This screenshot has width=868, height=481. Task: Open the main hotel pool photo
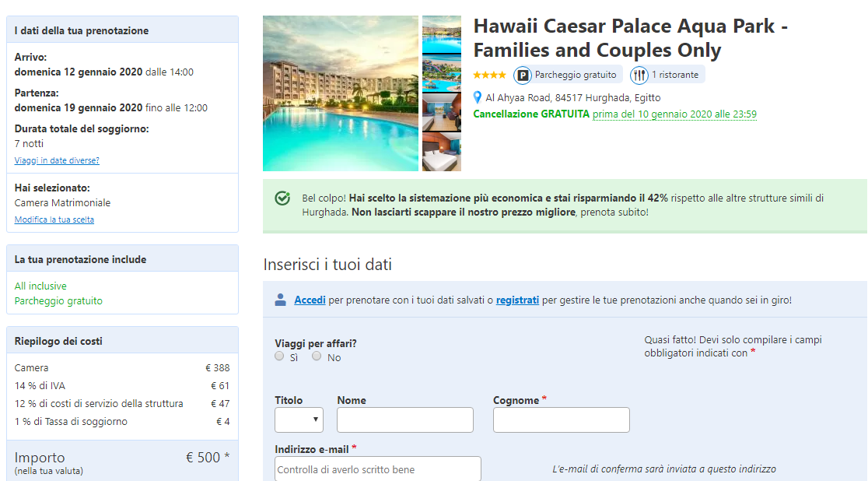[x=341, y=93]
